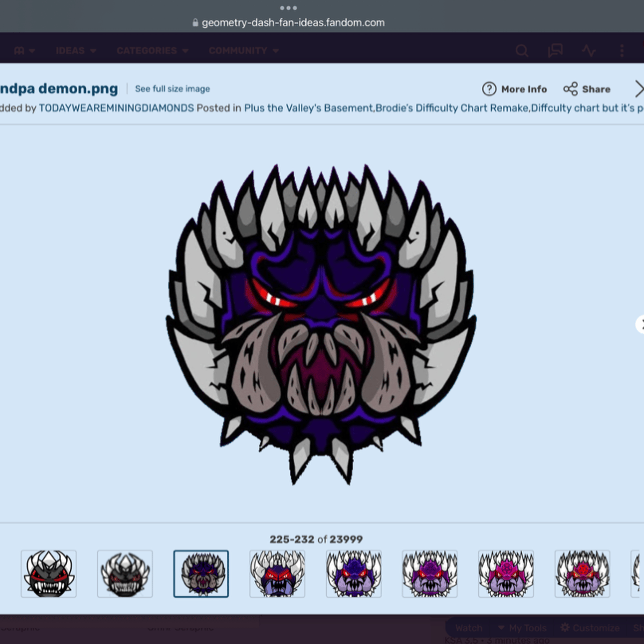Click the browser address bar URL
Screen dimensions: 644x644
pos(293,23)
